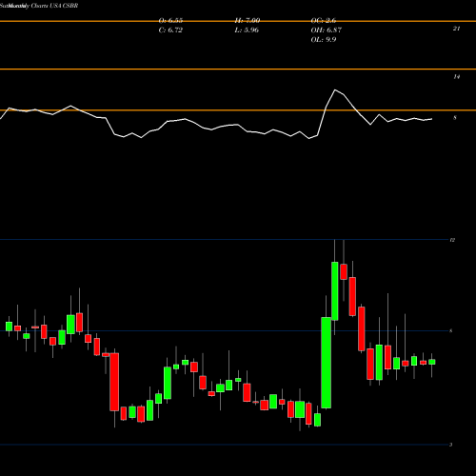
Task: Click the tallest green candlestick in the price chart
Action: click(326, 363)
